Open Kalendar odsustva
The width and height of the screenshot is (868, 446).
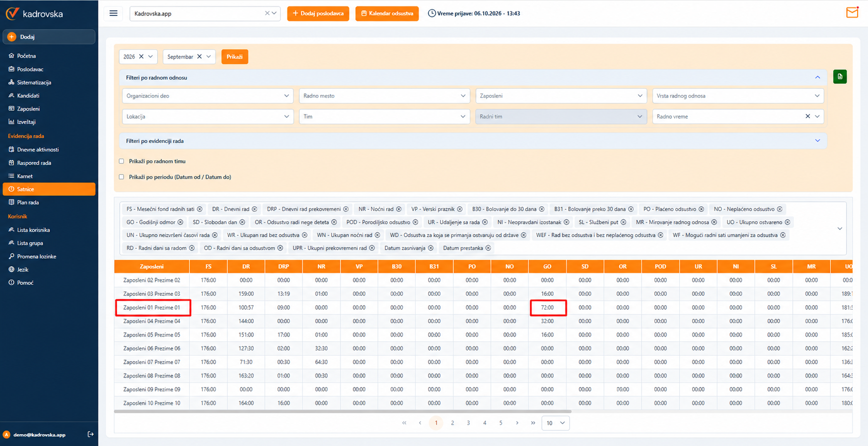click(x=387, y=13)
